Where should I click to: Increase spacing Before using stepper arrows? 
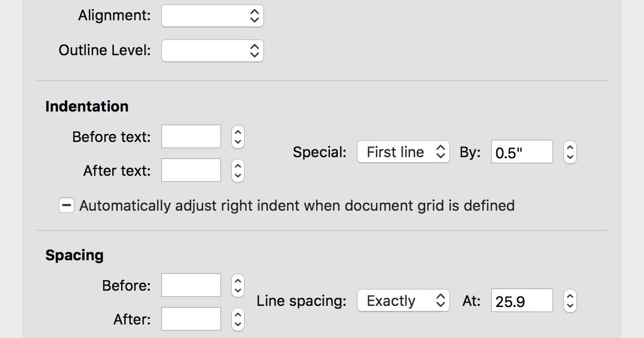click(x=237, y=281)
